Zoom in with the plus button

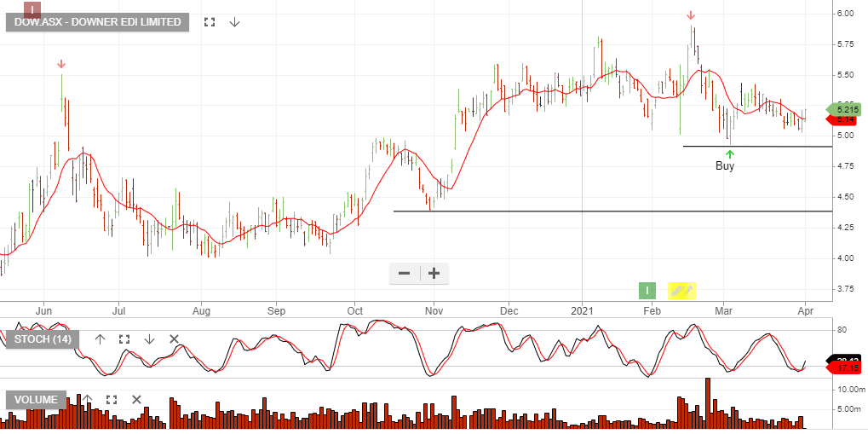tap(434, 274)
